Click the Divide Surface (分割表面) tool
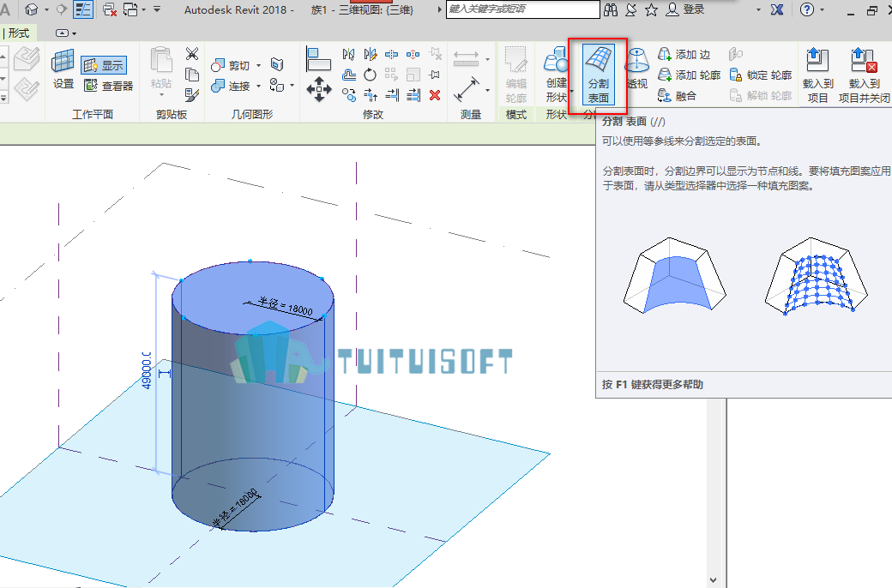The image size is (892, 588). [598, 75]
